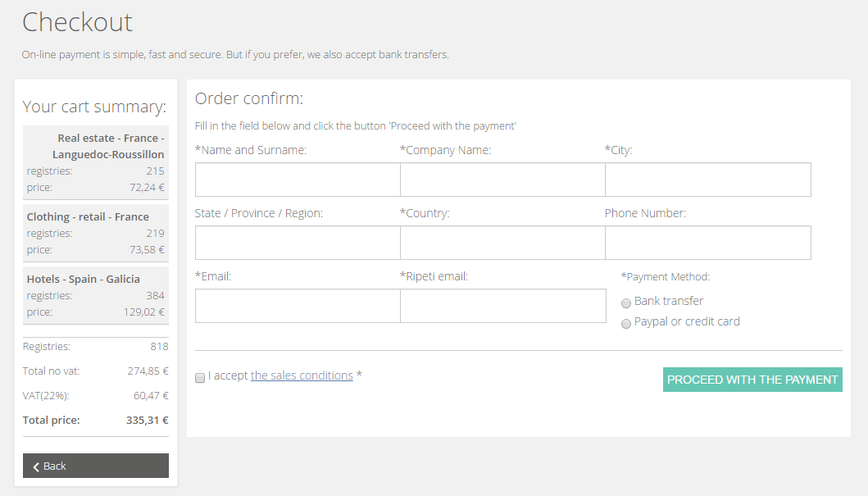Select the Email input field
This screenshot has width=868, height=496.
(x=298, y=306)
